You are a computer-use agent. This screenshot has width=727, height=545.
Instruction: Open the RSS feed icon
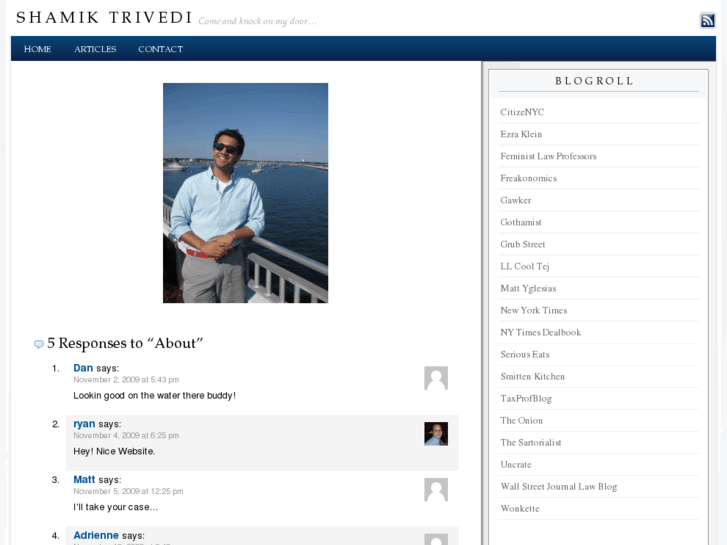[x=707, y=20]
